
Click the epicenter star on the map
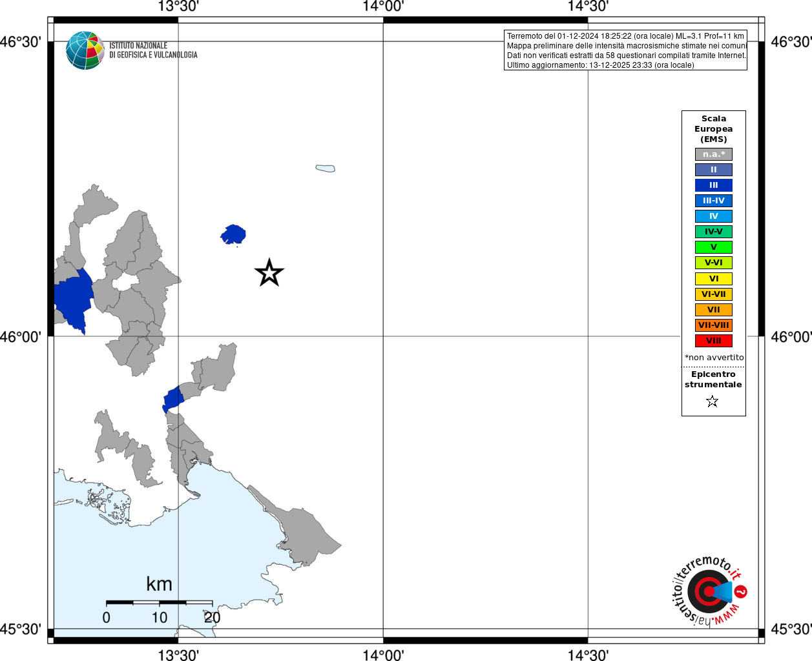click(x=269, y=272)
